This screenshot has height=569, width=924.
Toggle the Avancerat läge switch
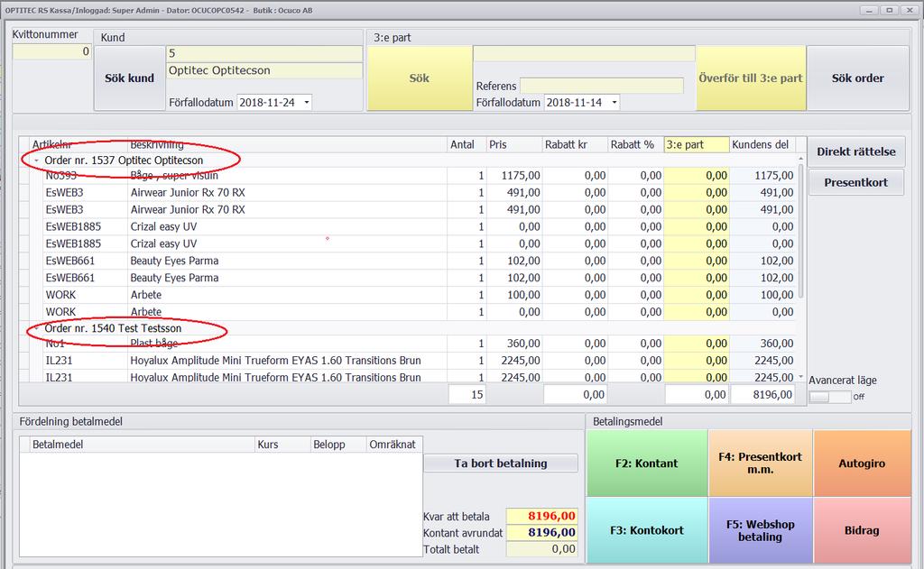[x=830, y=397]
